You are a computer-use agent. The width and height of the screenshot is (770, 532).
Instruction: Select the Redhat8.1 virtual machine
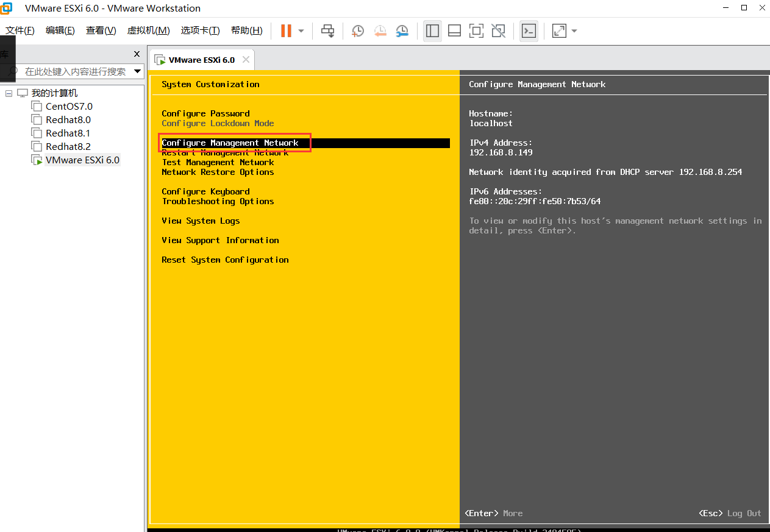(68, 133)
